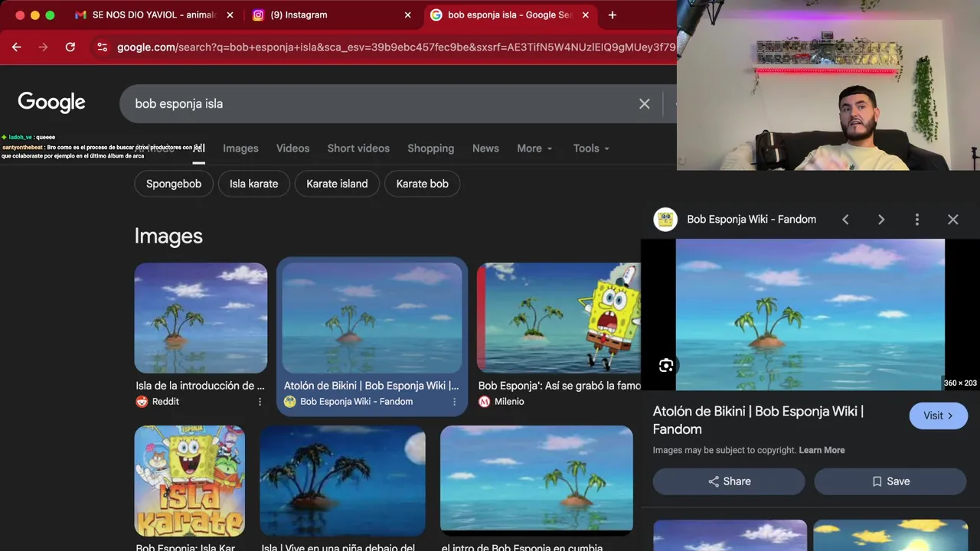
Task: Click the browser address bar URL
Action: [x=396, y=47]
